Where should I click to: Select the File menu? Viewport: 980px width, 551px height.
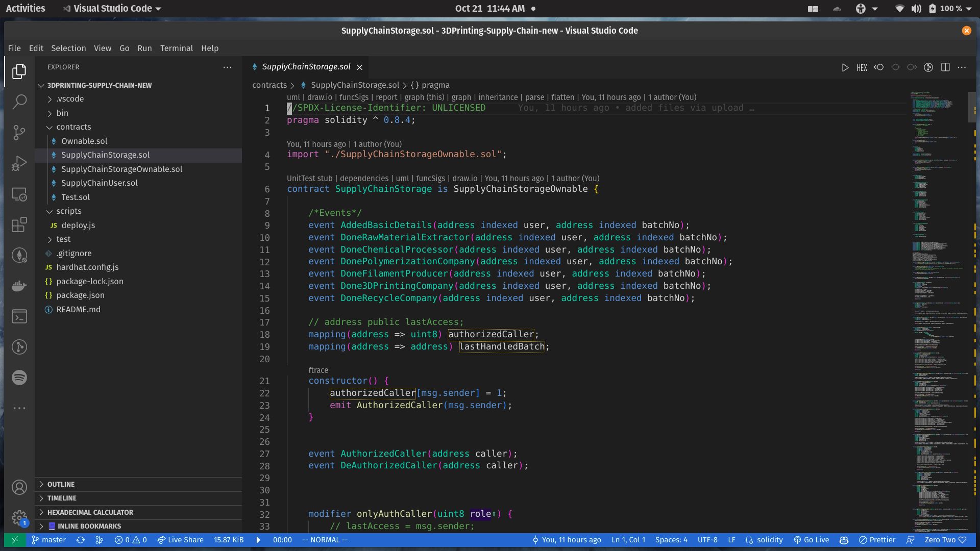(14, 48)
